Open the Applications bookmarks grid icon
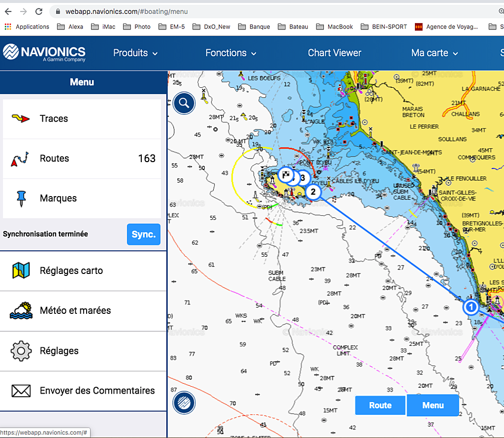The height and width of the screenshot is (438, 504). coord(8,27)
